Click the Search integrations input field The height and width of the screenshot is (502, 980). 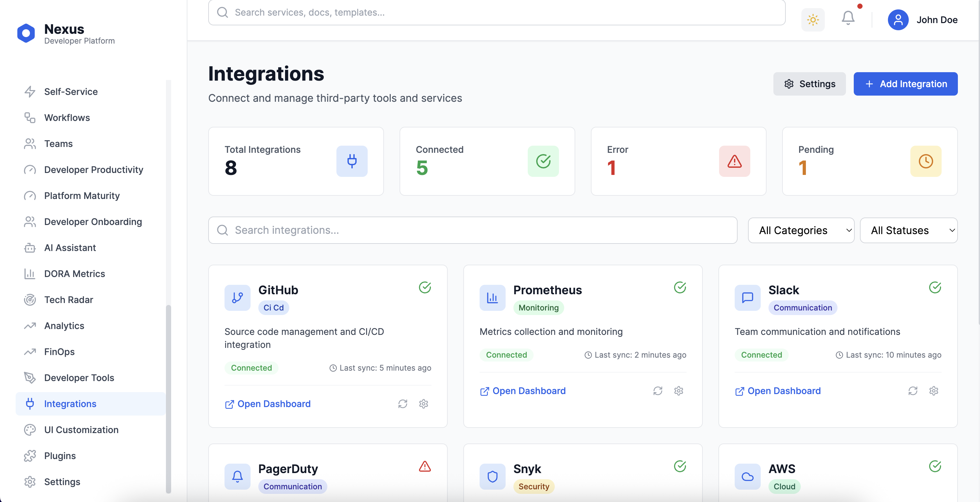coord(472,230)
